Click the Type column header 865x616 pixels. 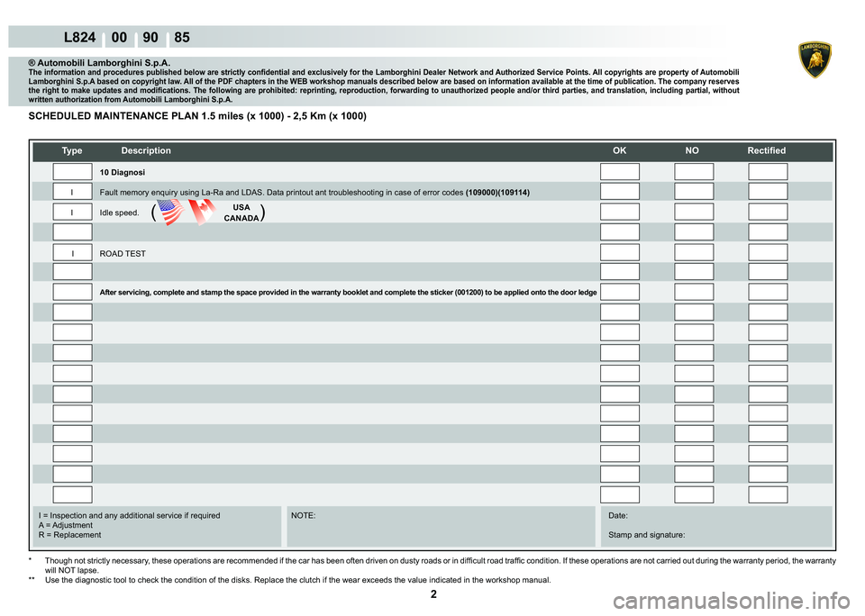coord(72,150)
